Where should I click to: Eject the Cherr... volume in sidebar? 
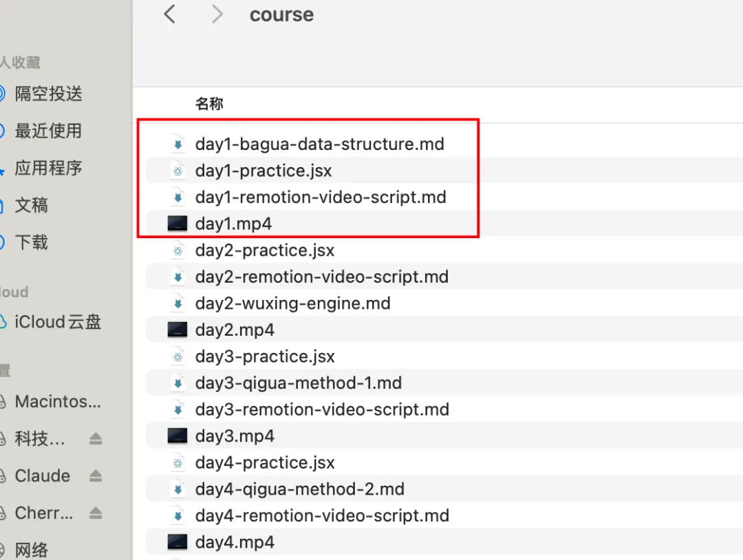(x=96, y=513)
